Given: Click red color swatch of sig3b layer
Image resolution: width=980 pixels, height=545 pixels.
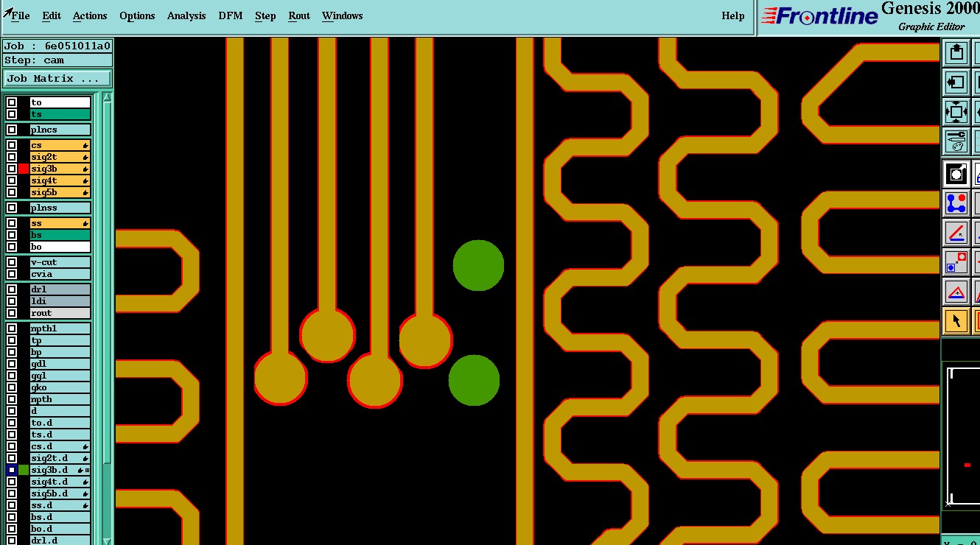Looking at the screenshot, I should (24, 169).
